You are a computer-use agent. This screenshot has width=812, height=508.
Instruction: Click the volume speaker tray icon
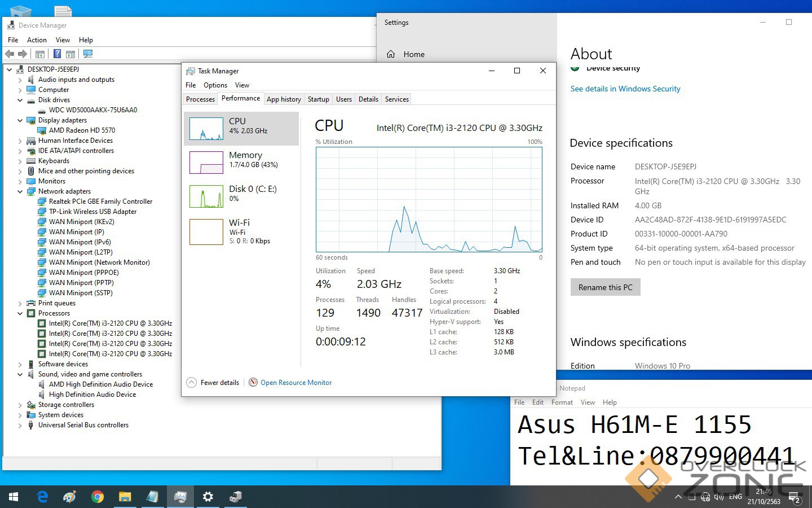718,497
